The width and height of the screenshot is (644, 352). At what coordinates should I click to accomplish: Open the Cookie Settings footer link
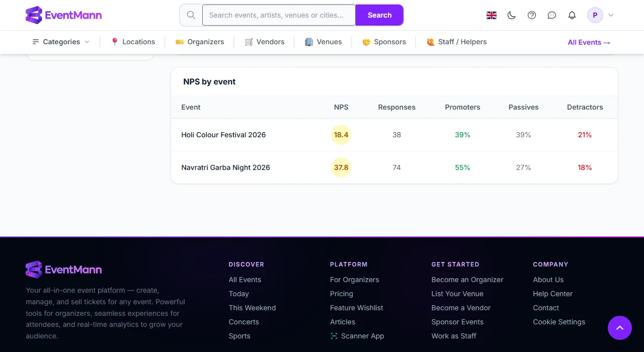pyautogui.click(x=559, y=322)
